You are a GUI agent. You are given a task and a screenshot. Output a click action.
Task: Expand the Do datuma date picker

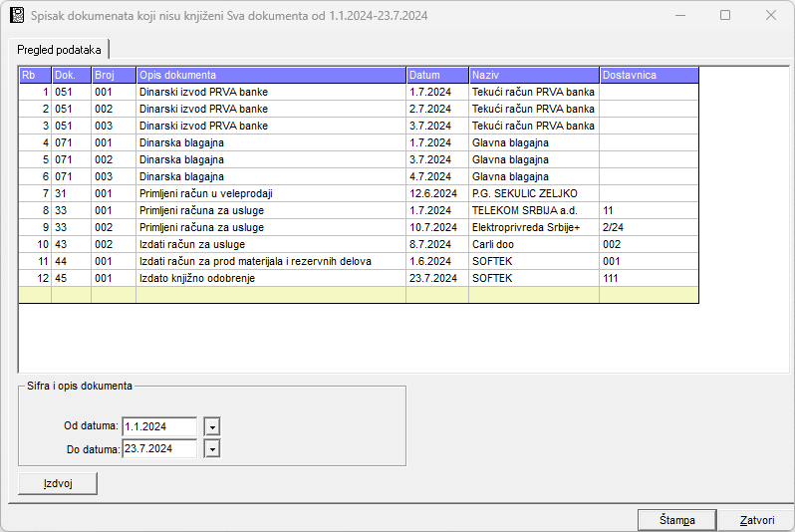click(211, 448)
